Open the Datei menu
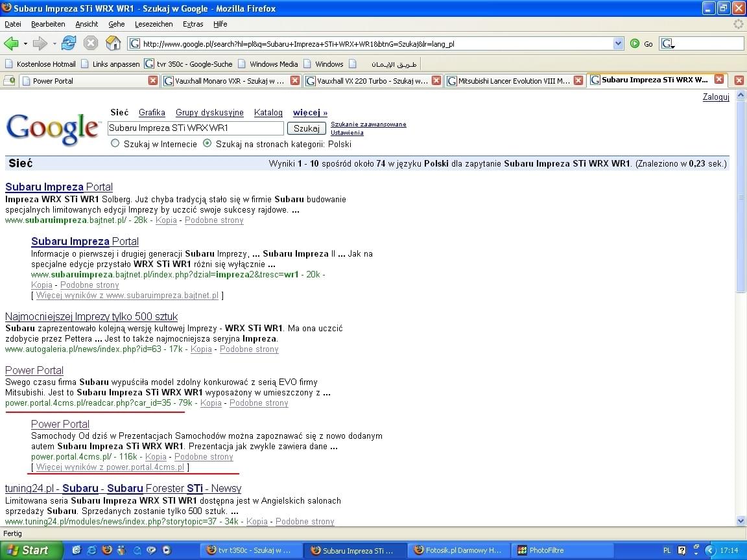Viewport: 747px width, 560px height. point(13,24)
